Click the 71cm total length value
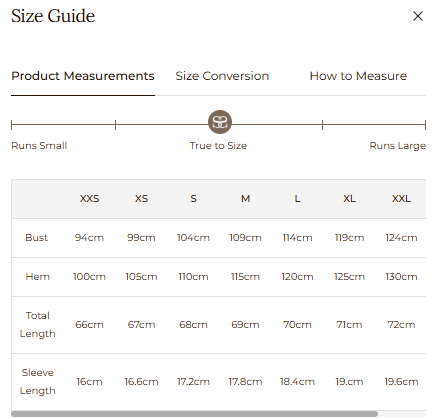The width and height of the screenshot is (439, 419). (349, 325)
